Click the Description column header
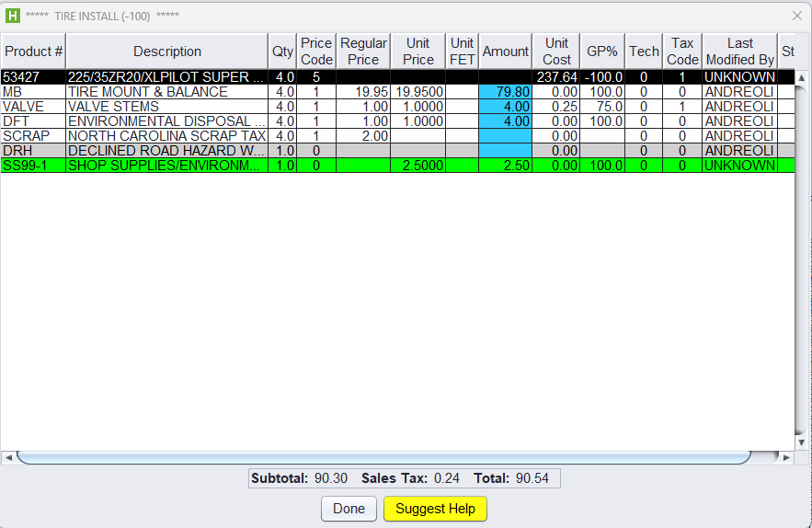This screenshot has height=528, width=812. [166, 52]
